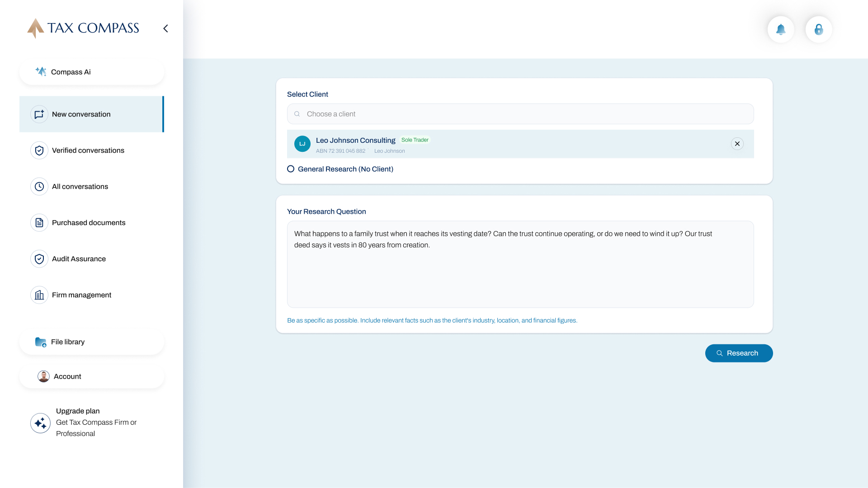Click the Firm management building icon
The image size is (868, 488).
(x=39, y=295)
